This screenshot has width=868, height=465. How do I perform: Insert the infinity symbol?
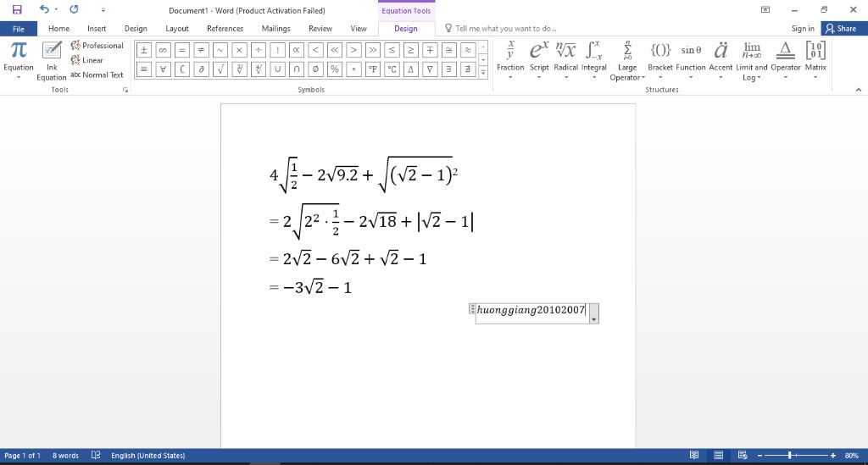point(163,50)
